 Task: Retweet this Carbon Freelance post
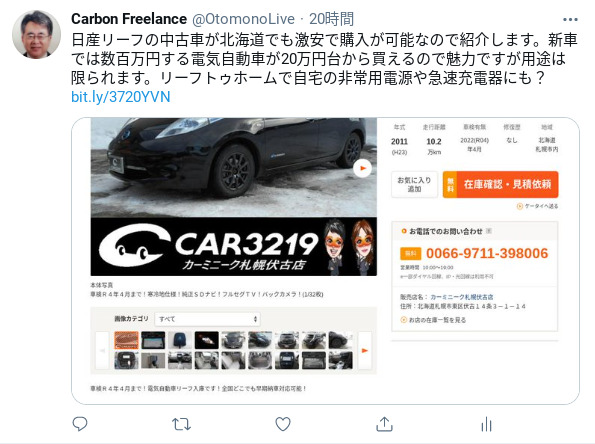point(181,424)
